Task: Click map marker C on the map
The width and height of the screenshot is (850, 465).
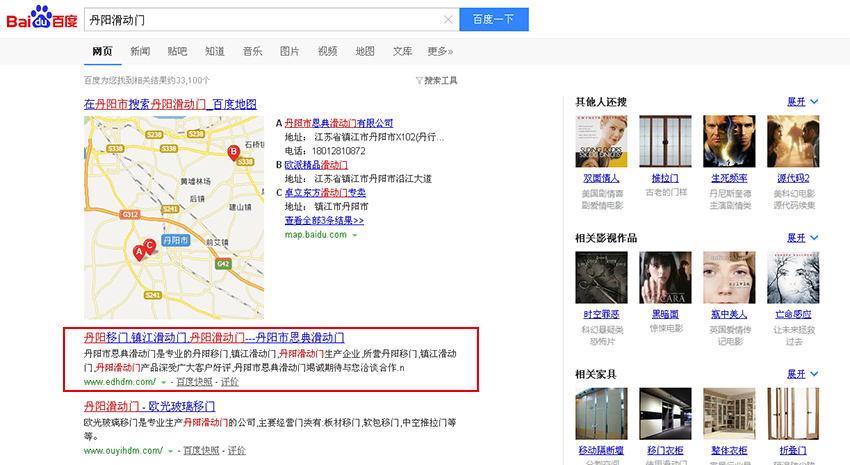Action: coord(149,247)
